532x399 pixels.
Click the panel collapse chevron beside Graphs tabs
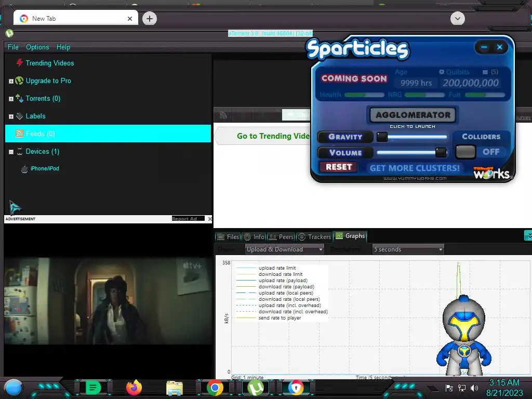pyautogui.click(x=528, y=235)
